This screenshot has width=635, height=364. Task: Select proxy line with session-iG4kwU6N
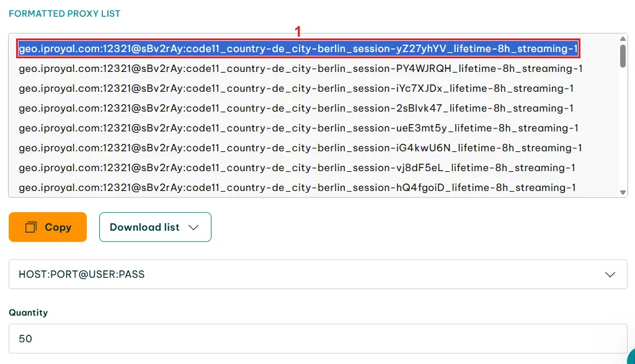300,148
